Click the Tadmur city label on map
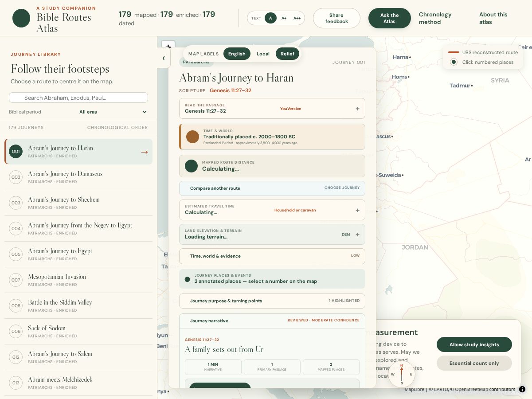532x399 pixels. (x=460, y=86)
